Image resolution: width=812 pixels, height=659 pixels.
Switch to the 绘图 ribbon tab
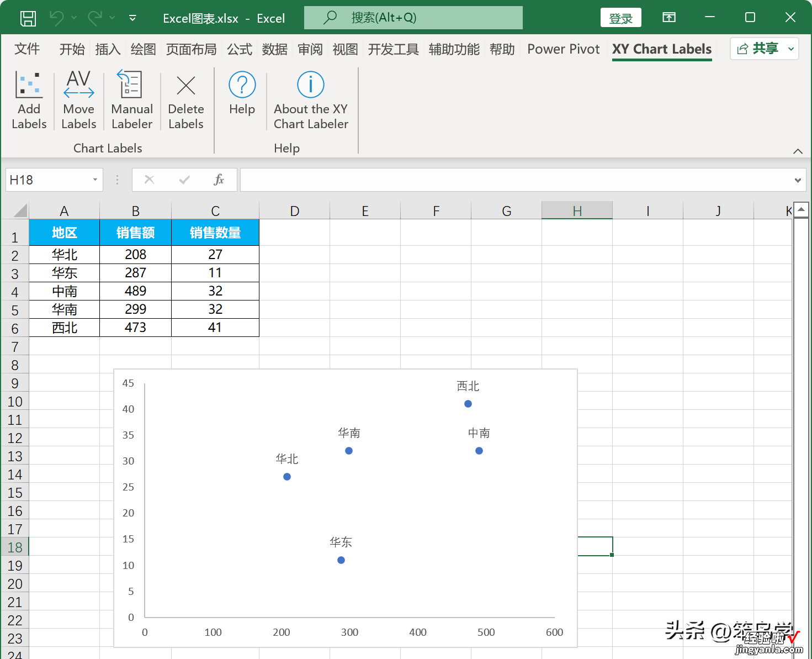(143, 49)
